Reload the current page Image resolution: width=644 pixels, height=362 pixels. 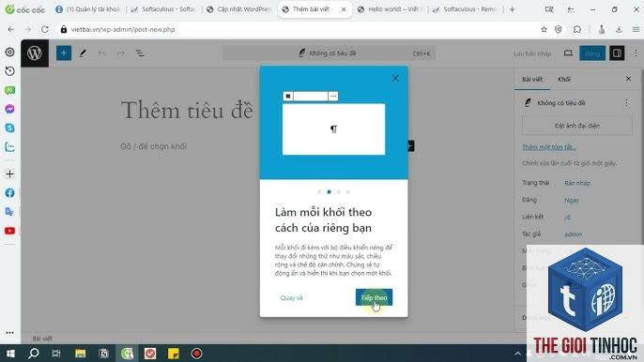click(45, 30)
